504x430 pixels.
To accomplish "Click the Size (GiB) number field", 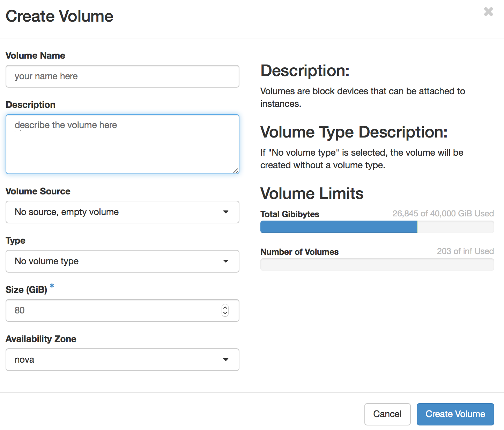I will coord(115,310).
